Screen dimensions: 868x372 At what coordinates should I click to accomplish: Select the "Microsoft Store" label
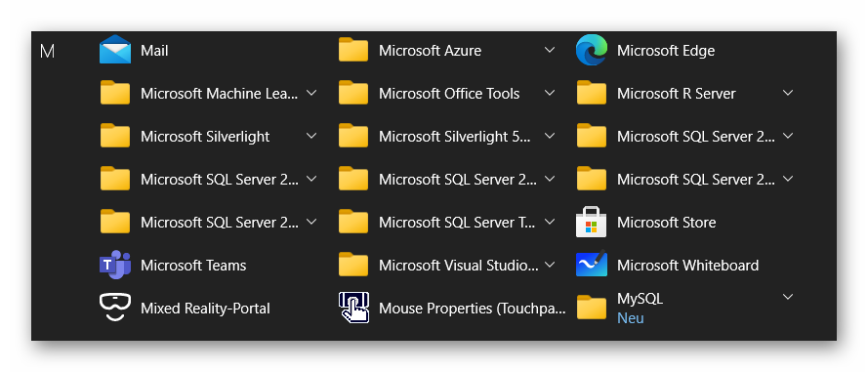[667, 223]
